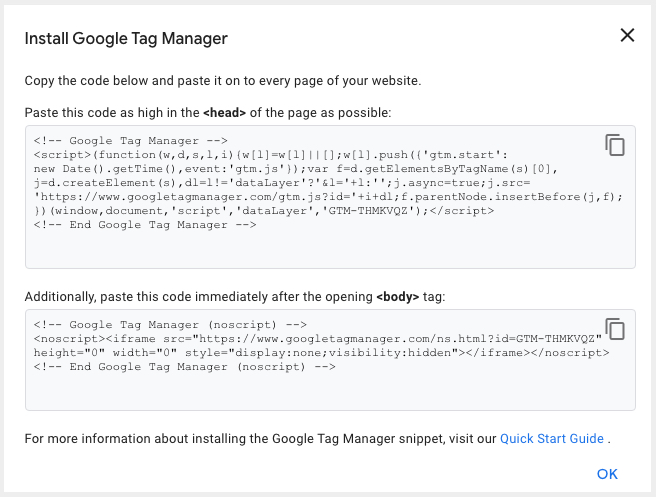656x498 pixels.
Task: Copy the body noscript snippet
Action: click(615, 329)
